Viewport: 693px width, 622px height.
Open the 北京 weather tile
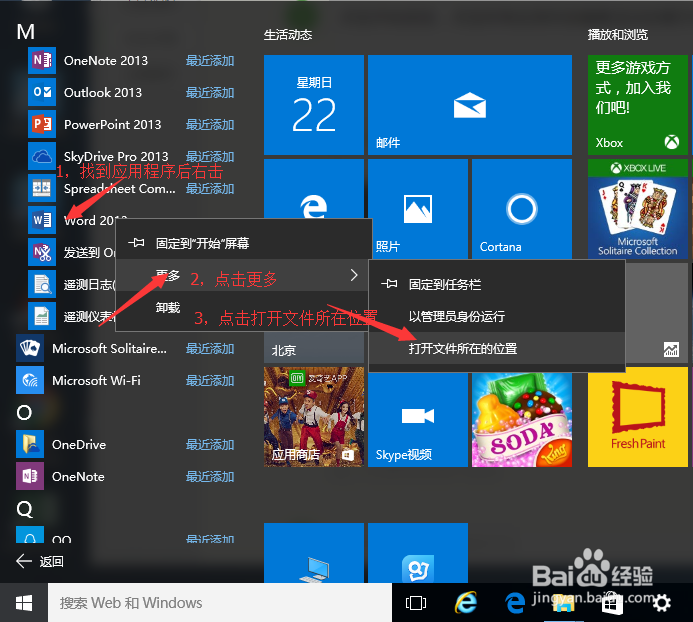click(x=314, y=349)
